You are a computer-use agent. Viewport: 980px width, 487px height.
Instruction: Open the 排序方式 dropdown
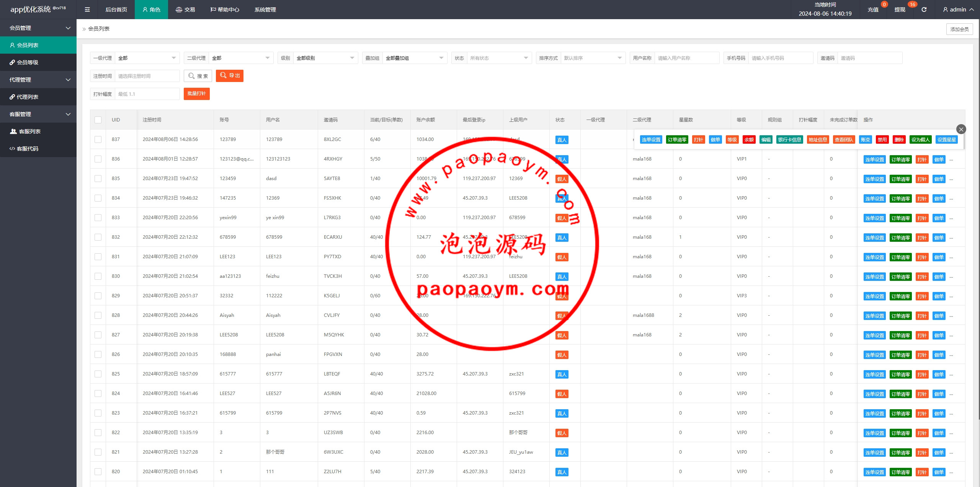pos(593,58)
